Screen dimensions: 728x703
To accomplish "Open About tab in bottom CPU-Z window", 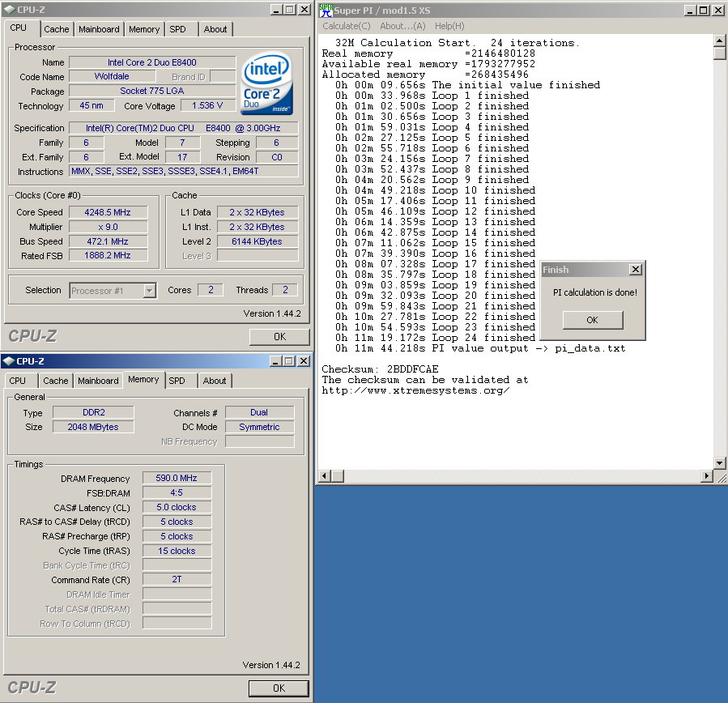I will (x=215, y=381).
